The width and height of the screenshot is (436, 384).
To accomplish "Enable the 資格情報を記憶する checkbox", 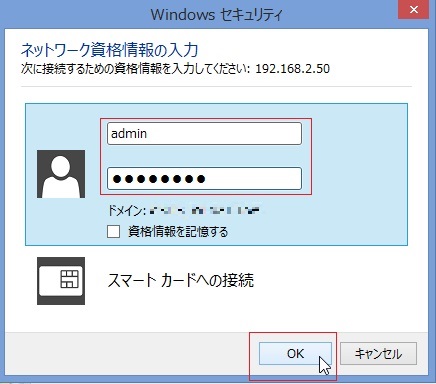I will pyautogui.click(x=113, y=231).
